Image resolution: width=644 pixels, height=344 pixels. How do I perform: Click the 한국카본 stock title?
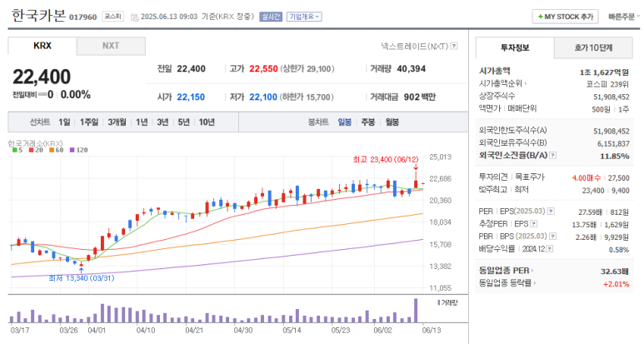click(38, 16)
